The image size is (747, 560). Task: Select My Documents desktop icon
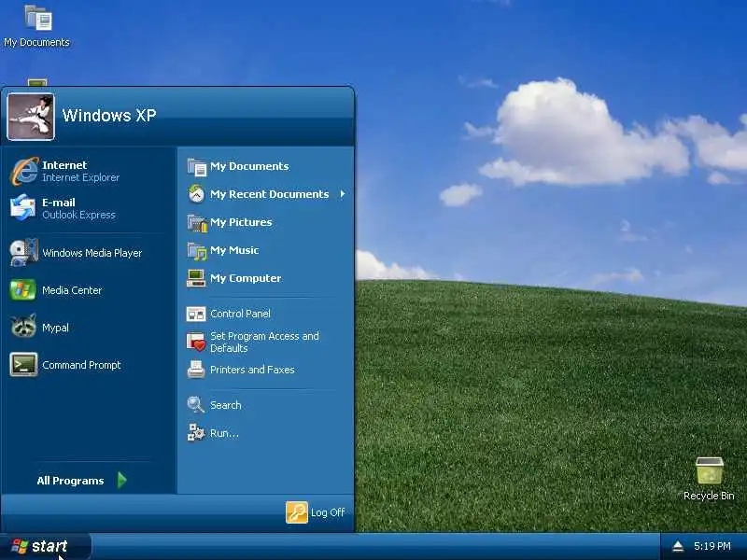38,17
